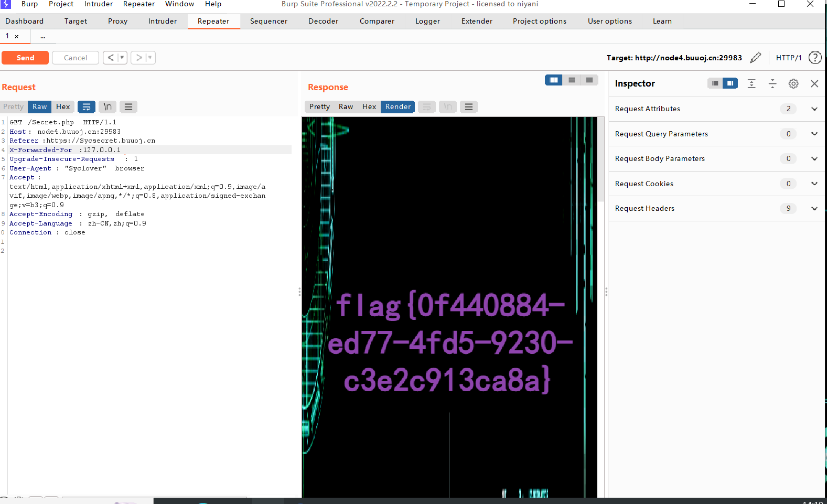This screenshot has height=504, width=827.
Task: Open Inspector settings gear
Action: (x=793, y=83)
